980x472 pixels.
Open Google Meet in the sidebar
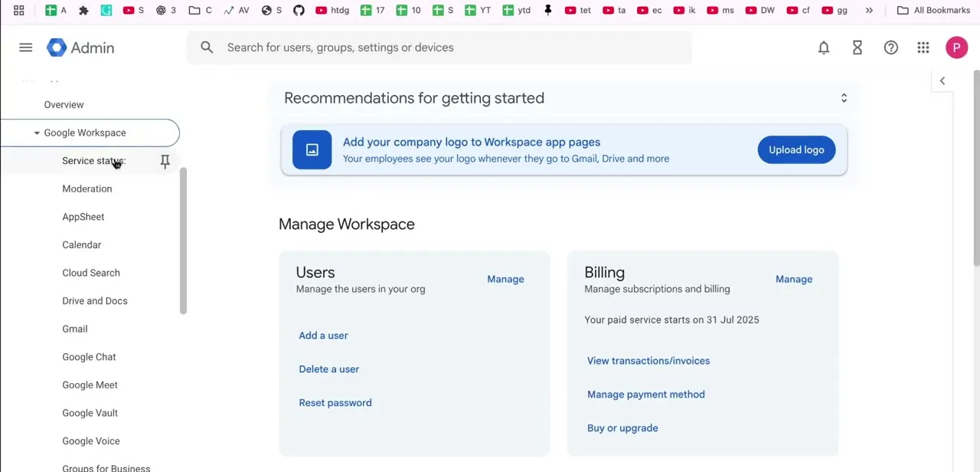(x=90, y=385)
